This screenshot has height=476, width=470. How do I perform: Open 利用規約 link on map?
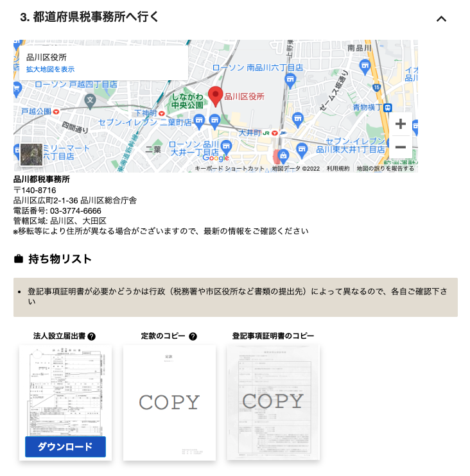tap(338, 169)
